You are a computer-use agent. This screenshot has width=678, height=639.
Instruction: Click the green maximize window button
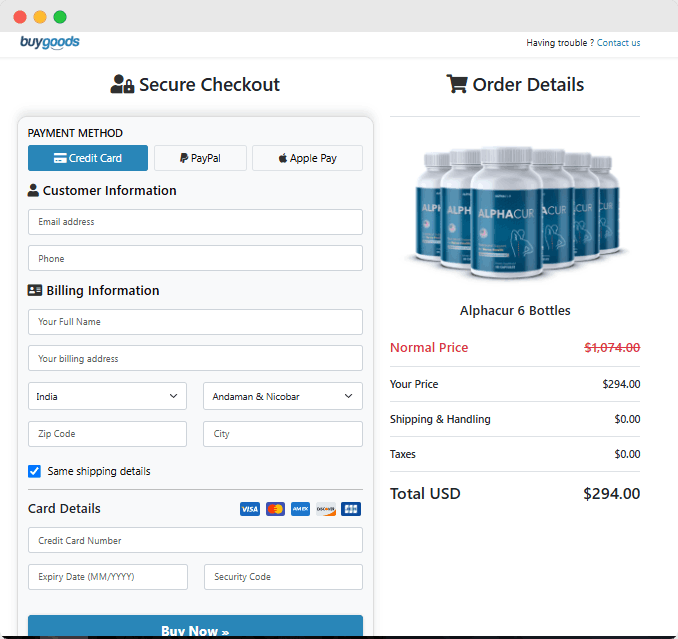coord(60,17)
